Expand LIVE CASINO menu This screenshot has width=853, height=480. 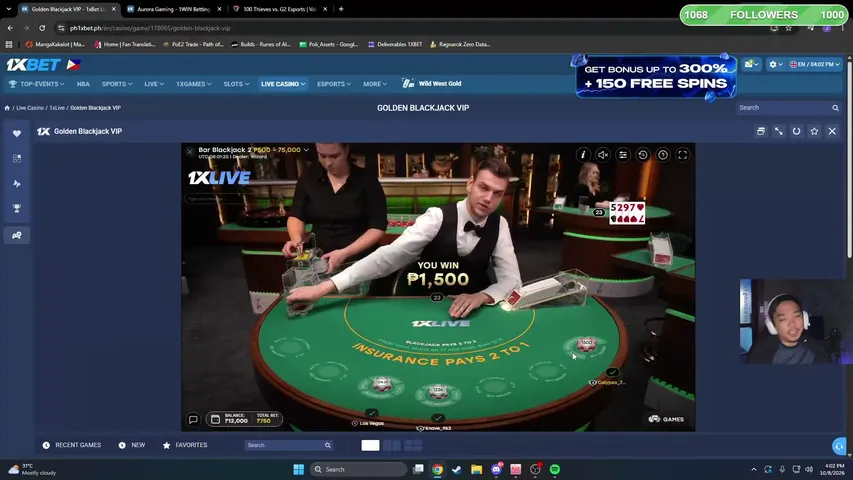coord(283,84)
